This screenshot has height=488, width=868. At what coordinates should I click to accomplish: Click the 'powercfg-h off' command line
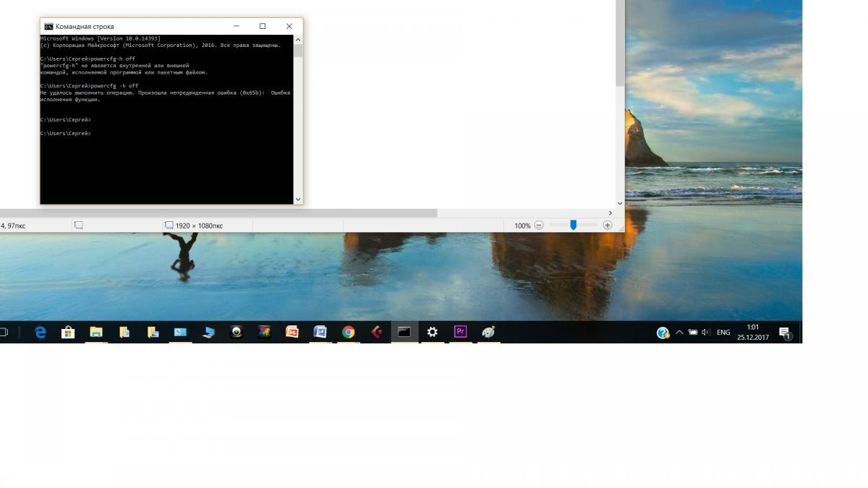pyautogui.click(x=88, y=59)
